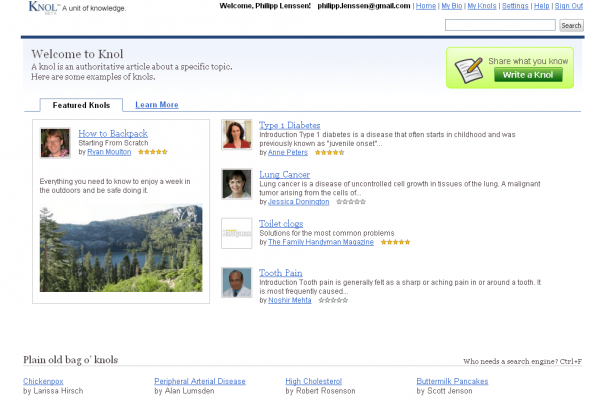Screen dimensions: 600x400
Task: Click Anne Peters' author photo
Action: tap(237, 135)
